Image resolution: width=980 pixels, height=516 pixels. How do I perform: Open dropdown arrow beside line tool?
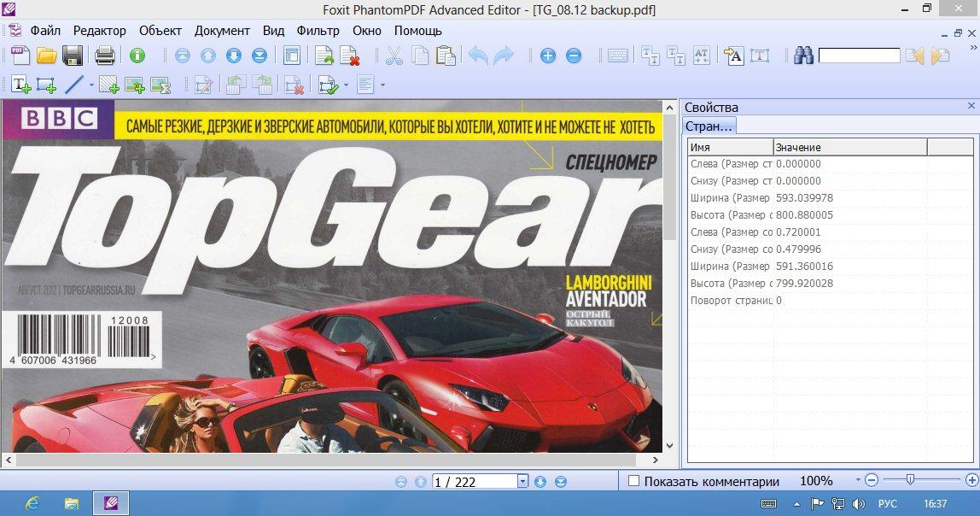(x=91, y=85)
